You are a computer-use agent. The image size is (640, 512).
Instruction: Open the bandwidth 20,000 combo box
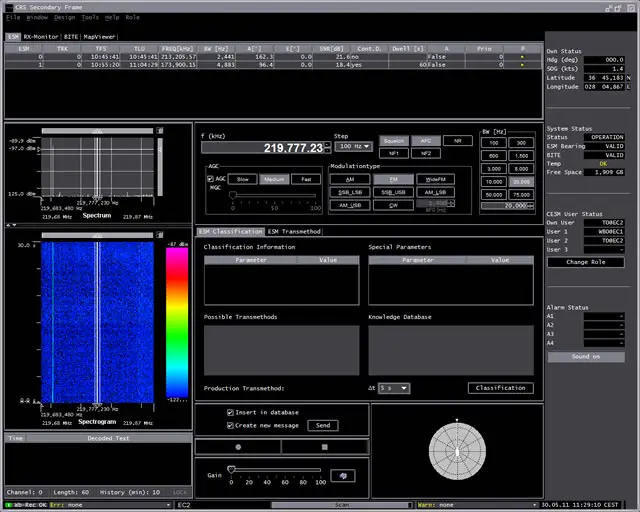coord(506,205)
